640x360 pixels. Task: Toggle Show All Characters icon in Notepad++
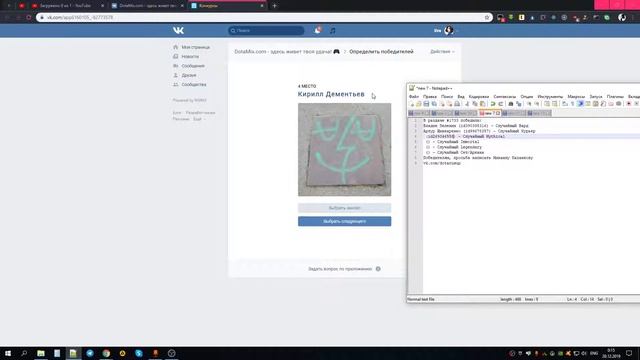[572, 104]
